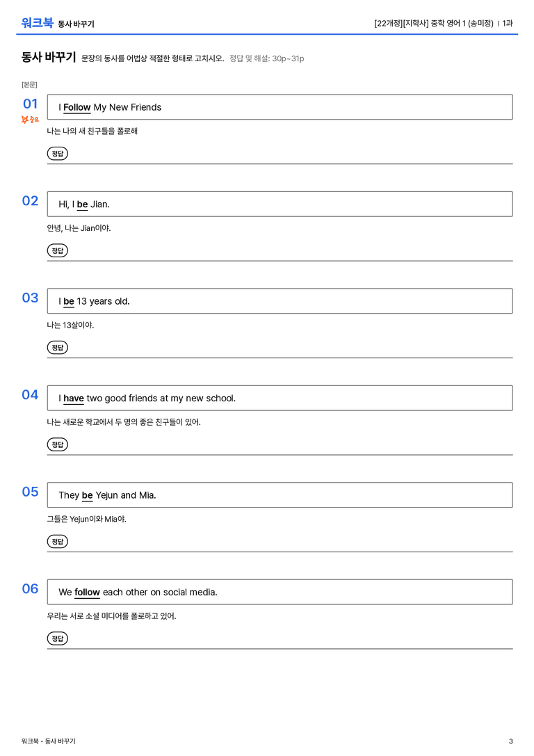The image size is (534, 756).
Task: Click the [본문] section label
Action: pos(29,84)
